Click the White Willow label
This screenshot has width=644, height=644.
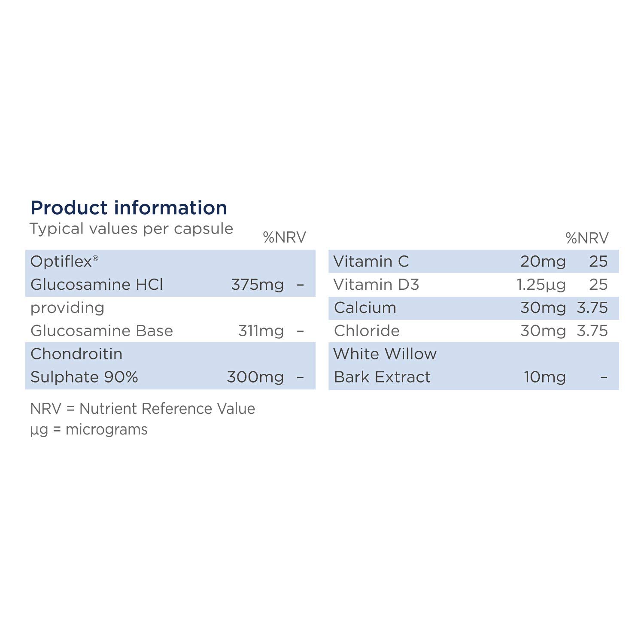[x=385, y=354]
